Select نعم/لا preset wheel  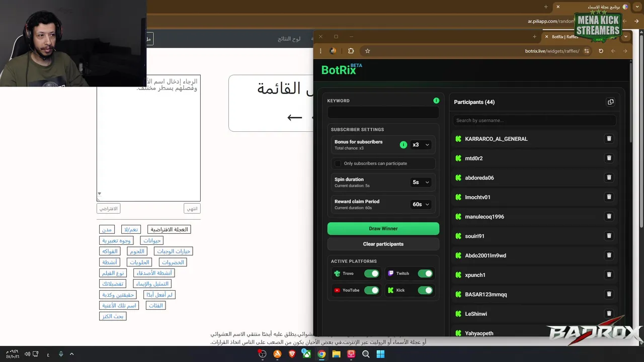(131, 230)
